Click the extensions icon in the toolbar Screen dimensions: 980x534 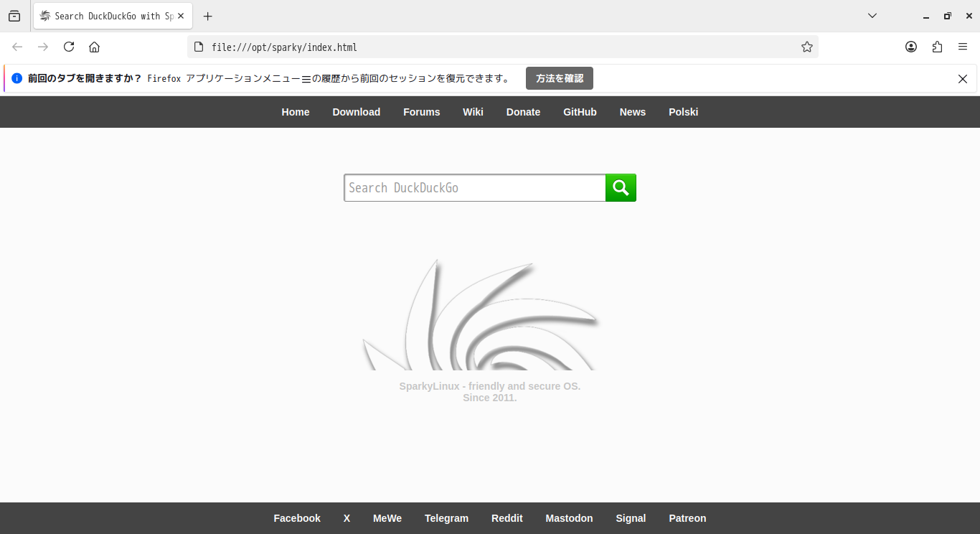point(937,47)
